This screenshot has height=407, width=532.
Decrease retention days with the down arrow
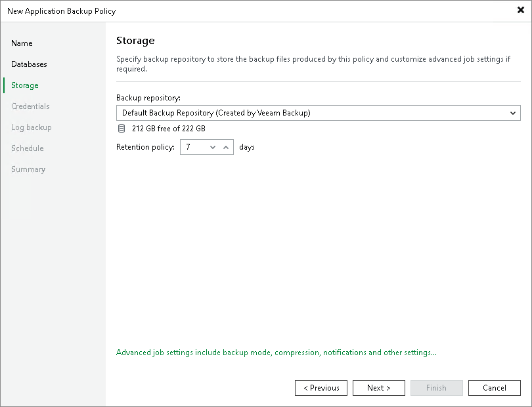tap(212, 147)
